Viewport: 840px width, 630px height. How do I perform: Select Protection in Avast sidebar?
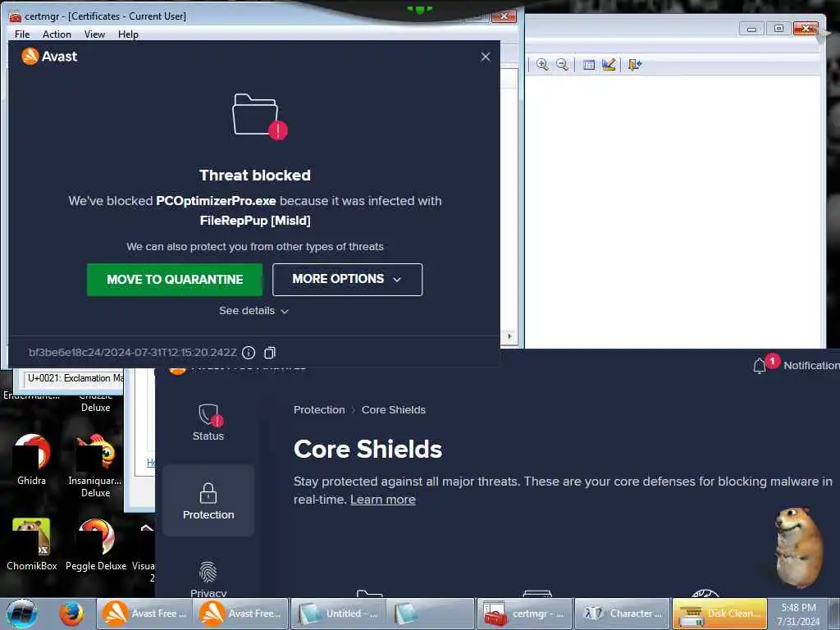208,500
